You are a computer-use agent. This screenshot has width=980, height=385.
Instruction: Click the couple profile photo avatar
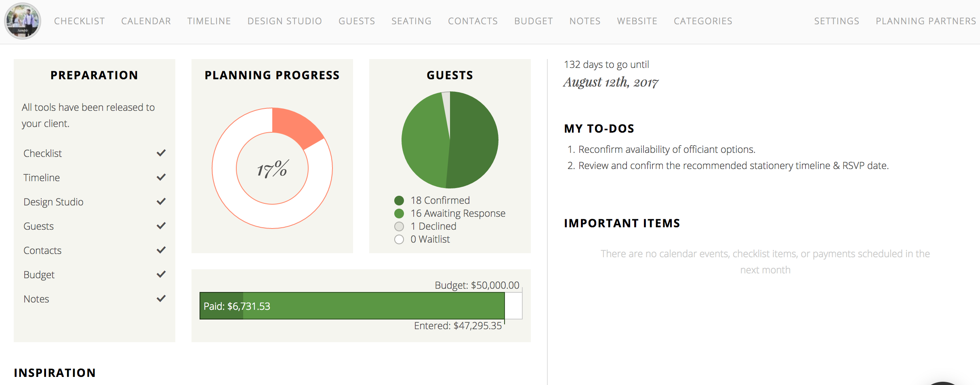click(23, 21)
